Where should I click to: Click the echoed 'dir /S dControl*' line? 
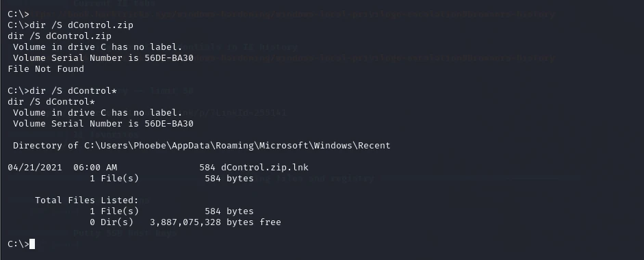[x=51, y=101]
